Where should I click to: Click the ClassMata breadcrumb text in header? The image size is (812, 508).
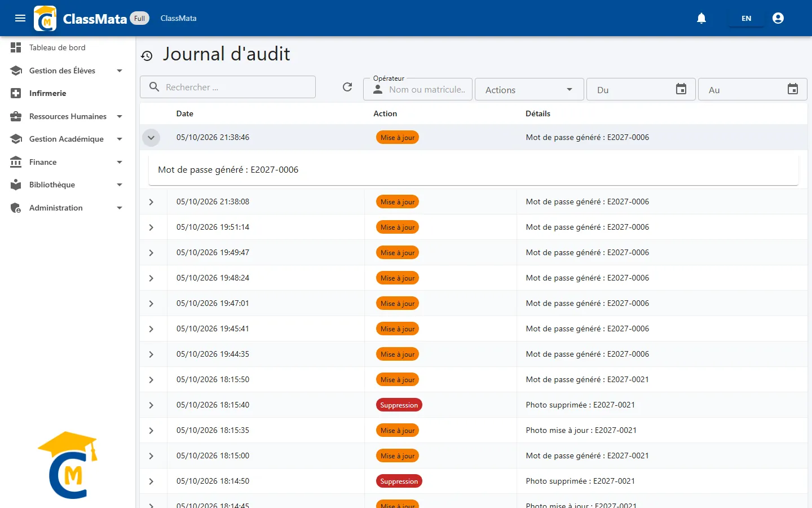click(178, 18)
